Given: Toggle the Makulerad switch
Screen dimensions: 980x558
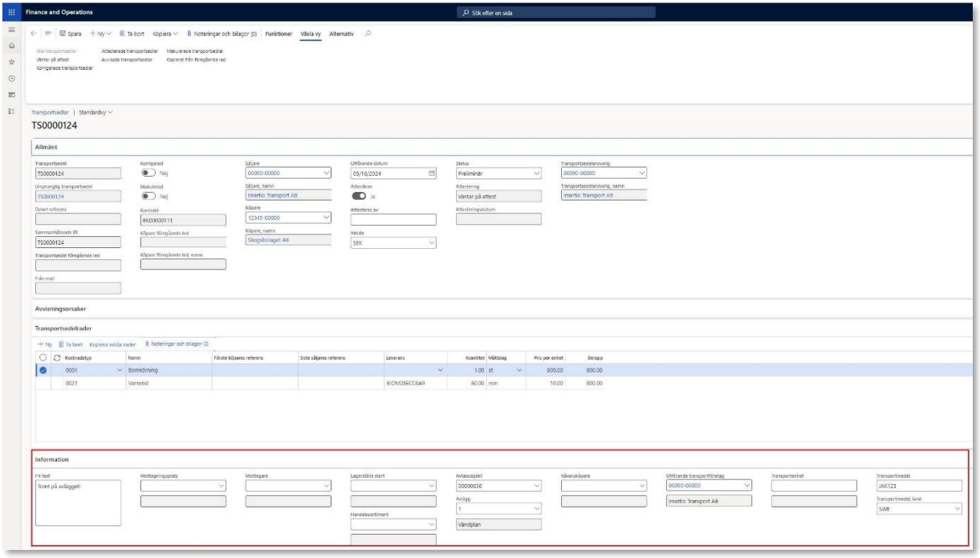Looking at the screenshot, I should [x=148, y=195].
